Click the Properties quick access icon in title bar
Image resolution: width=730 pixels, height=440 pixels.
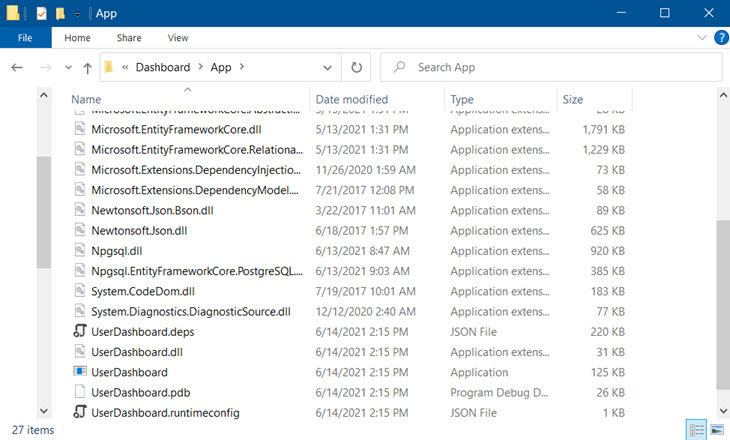pos(41,14)
